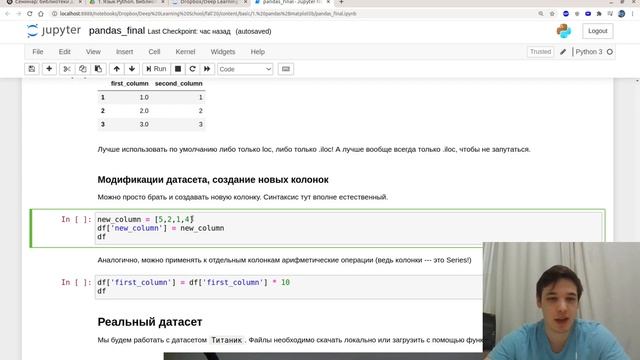The width and height of the screenshot is (640, 360).
Task: Copy selected cells icon
Action: click(x=82, y=69)
